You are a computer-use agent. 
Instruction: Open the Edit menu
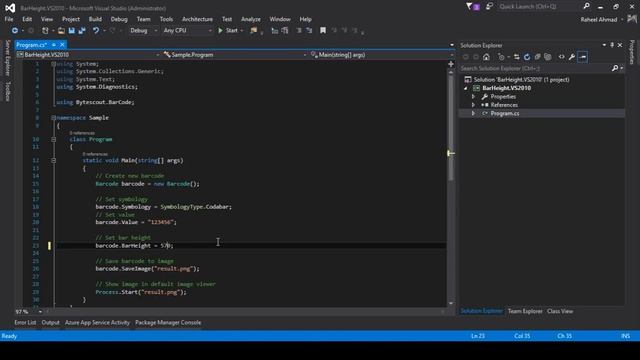pyautogui.click(x=27, y=19)
